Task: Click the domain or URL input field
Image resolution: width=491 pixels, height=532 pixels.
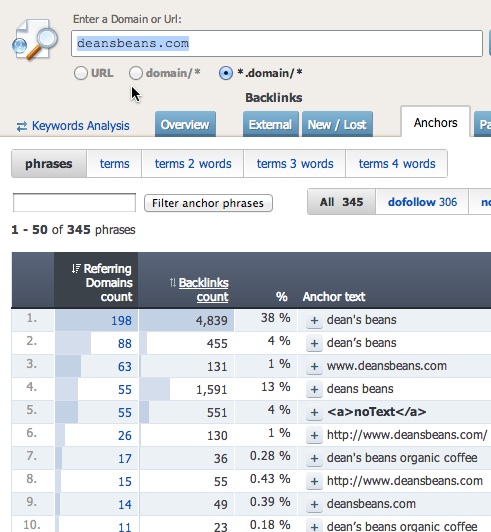Action: coord(277,43)
